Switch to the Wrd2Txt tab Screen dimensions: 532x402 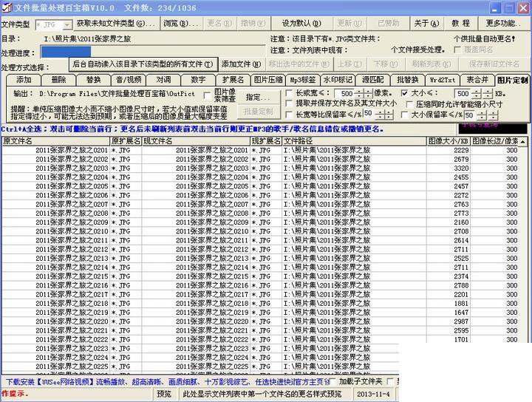click(x=443, y=80)
